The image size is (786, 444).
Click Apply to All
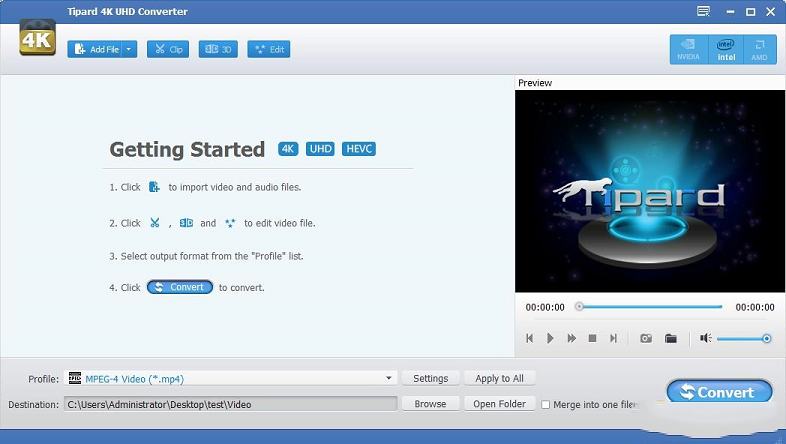pos(499,378)
